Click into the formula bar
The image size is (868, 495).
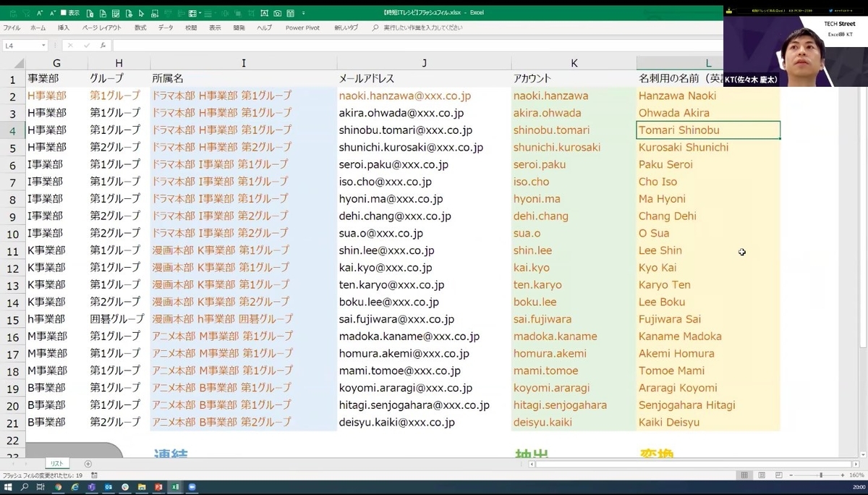point(416,46)
